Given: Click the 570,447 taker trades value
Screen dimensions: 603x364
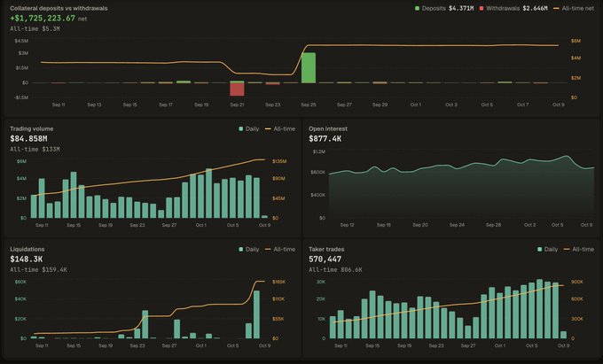Looking at the screenshot, I should pos(325,259).
